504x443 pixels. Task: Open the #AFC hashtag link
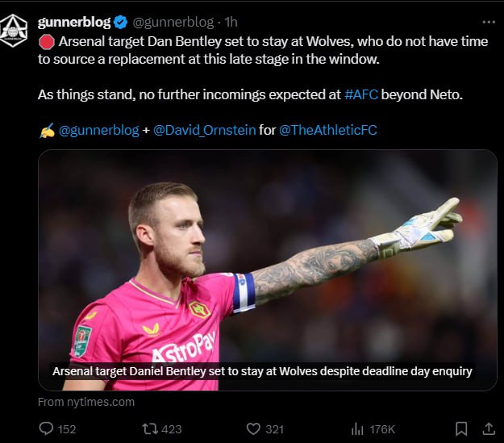pos(360,94)
